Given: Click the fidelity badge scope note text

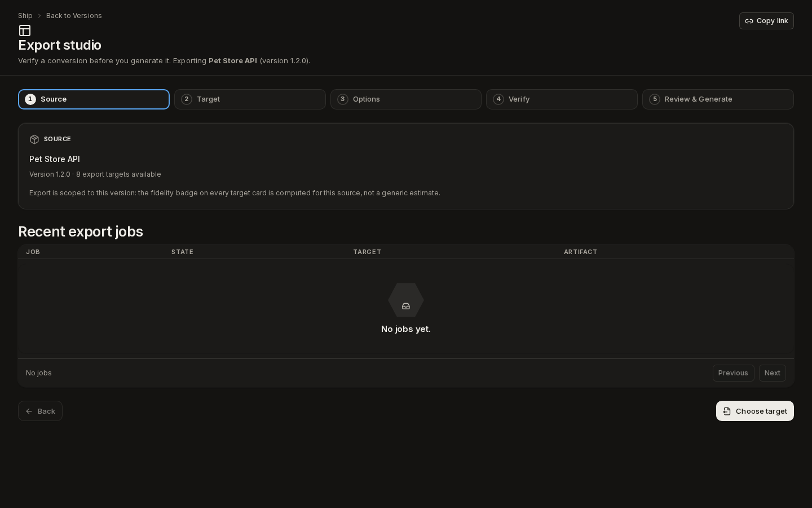Looking at the screenshot, I should 235,193.
